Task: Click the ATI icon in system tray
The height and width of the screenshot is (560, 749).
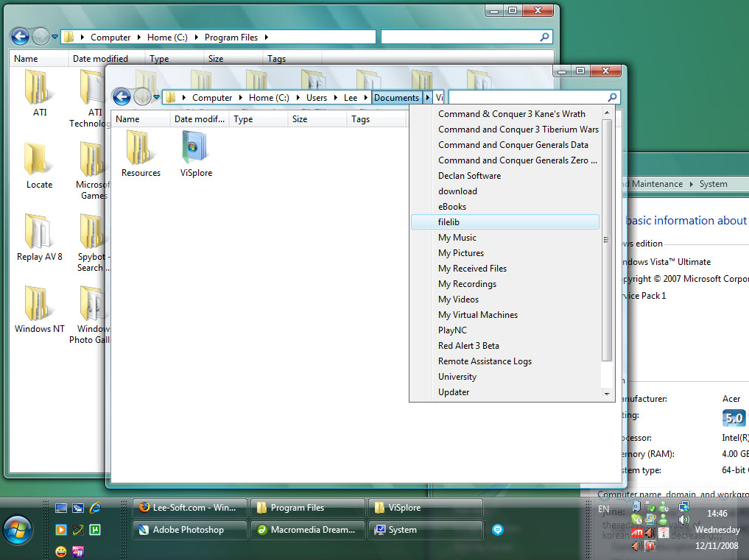Action: click(x=636, y=532)
